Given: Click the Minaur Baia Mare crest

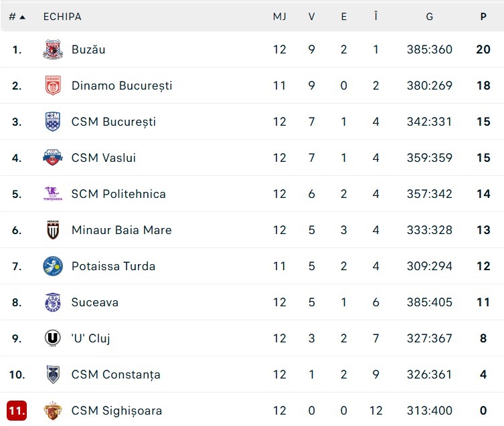Looking at the screenshot, I should [x=53, y=230].
